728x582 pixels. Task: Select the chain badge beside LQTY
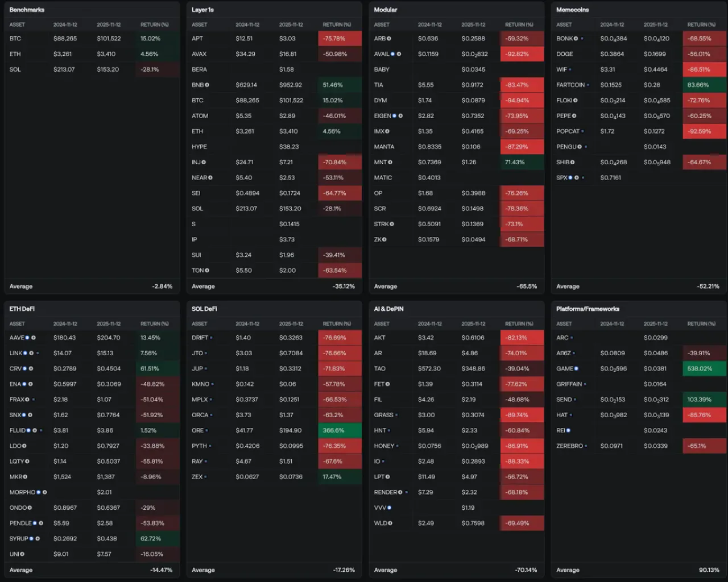(x=27, y=462)
